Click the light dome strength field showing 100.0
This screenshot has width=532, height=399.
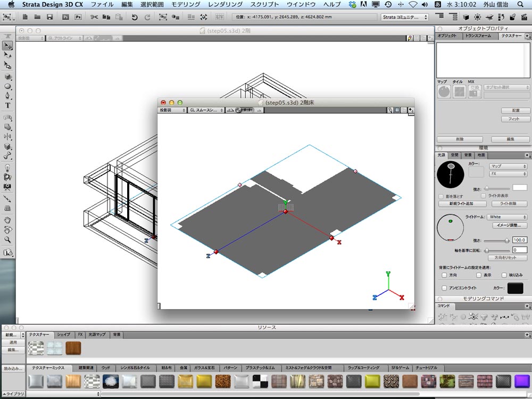tap(519, 240)
